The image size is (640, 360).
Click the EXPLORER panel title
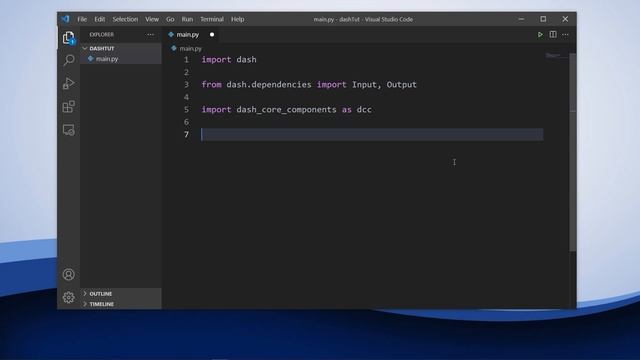[102, 35]
